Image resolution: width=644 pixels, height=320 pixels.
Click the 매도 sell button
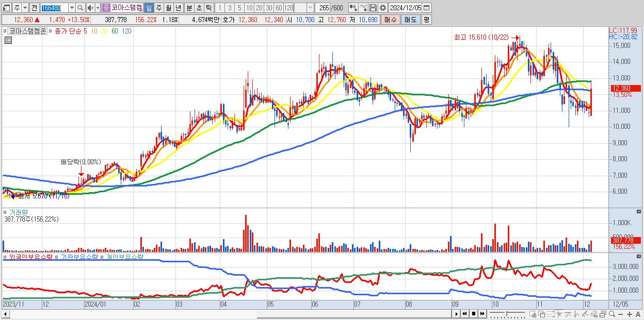tap(410, 20)
